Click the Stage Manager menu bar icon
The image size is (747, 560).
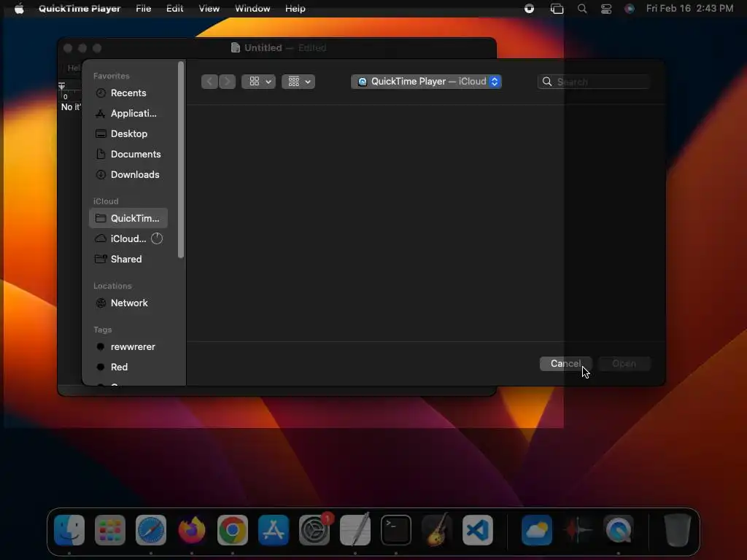click(x=557, y=9)
